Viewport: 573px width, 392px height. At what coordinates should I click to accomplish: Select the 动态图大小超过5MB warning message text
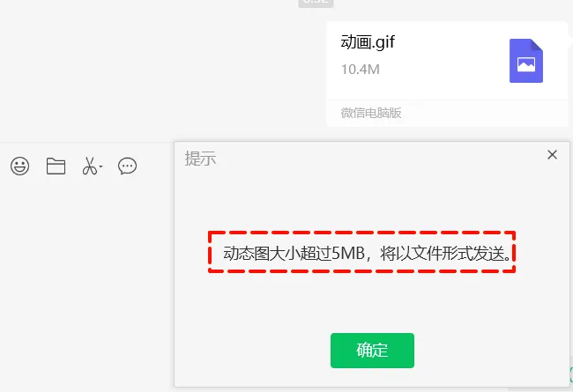(x=367, y=253)
